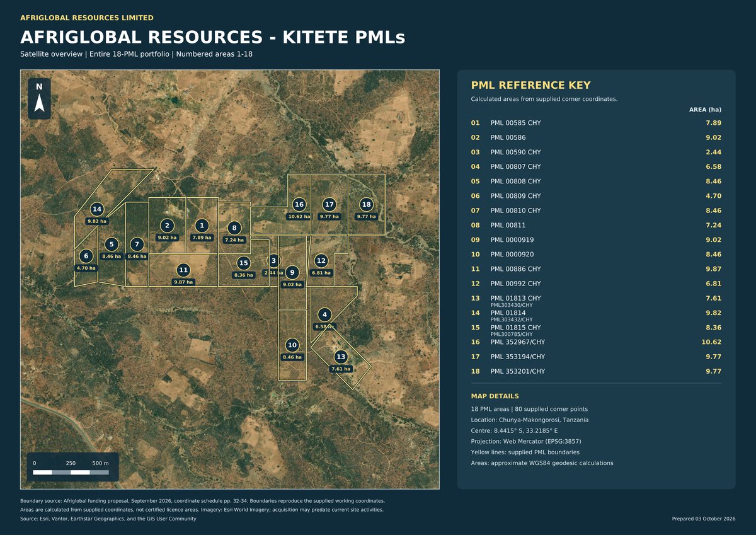Select the "PML 00585 CHY" key row
The image size is (756, 535).
click(x=596, y=123)
